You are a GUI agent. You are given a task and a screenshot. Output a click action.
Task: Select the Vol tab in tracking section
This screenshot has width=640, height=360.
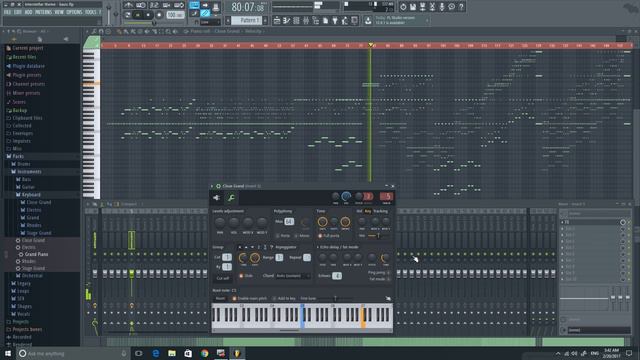[x=359, y=211]
